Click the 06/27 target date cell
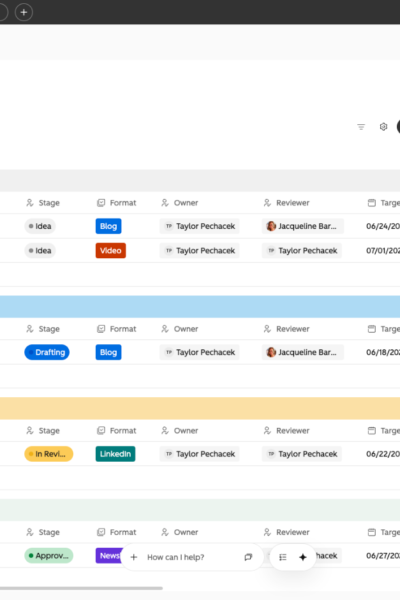Screen dimensions: 400x600 [383, 556]
